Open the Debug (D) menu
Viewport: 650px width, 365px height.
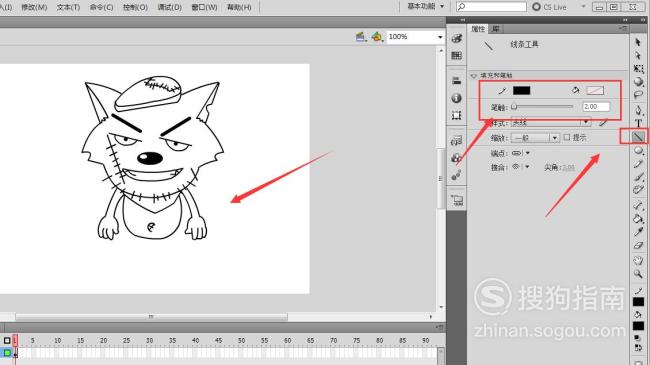coord(170,7)
